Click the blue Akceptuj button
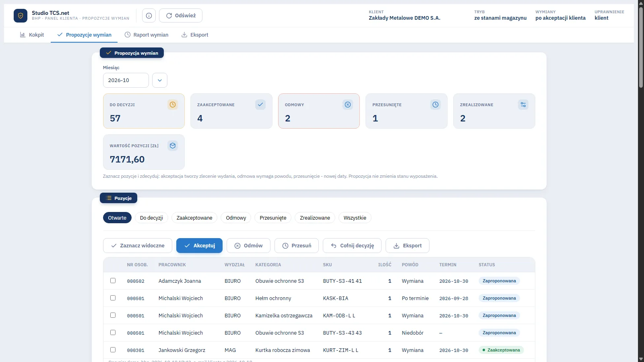Viewport: 644px width, 362px height. point(199,246)
